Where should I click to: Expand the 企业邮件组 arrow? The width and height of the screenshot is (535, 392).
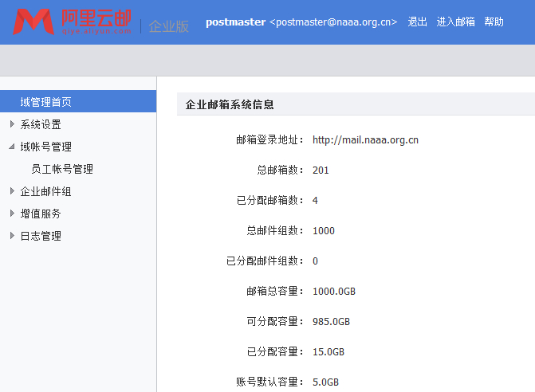coord(12,191)
